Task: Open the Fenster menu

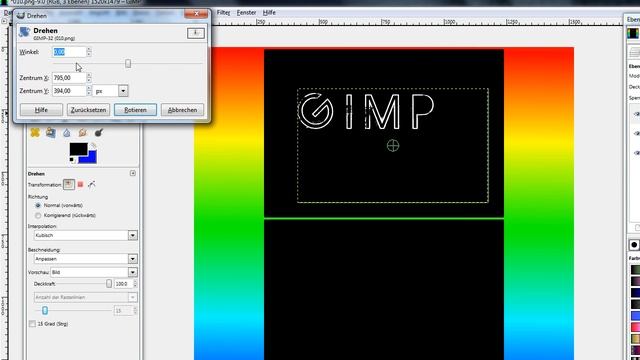Action: [x=247, y=13]
